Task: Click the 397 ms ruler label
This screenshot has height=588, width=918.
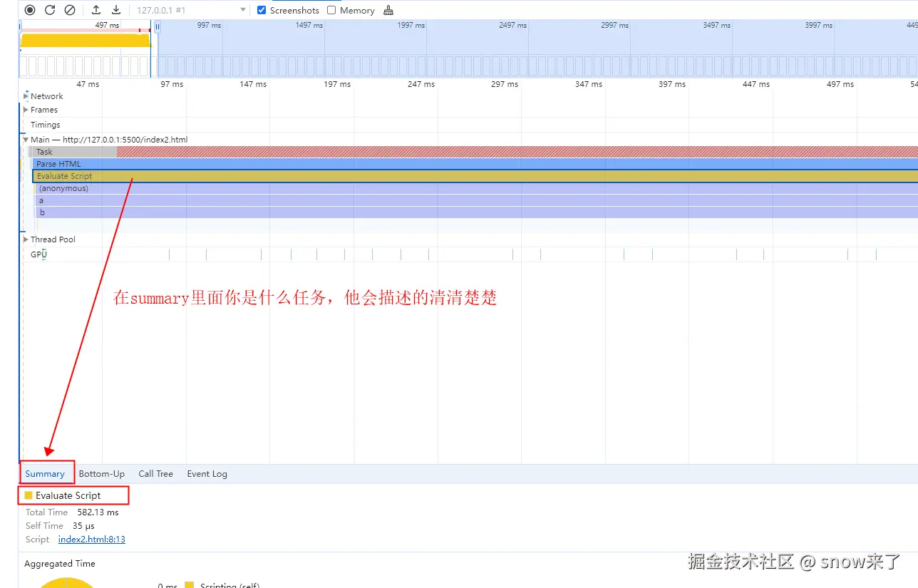Action: [x=672, y=84]
